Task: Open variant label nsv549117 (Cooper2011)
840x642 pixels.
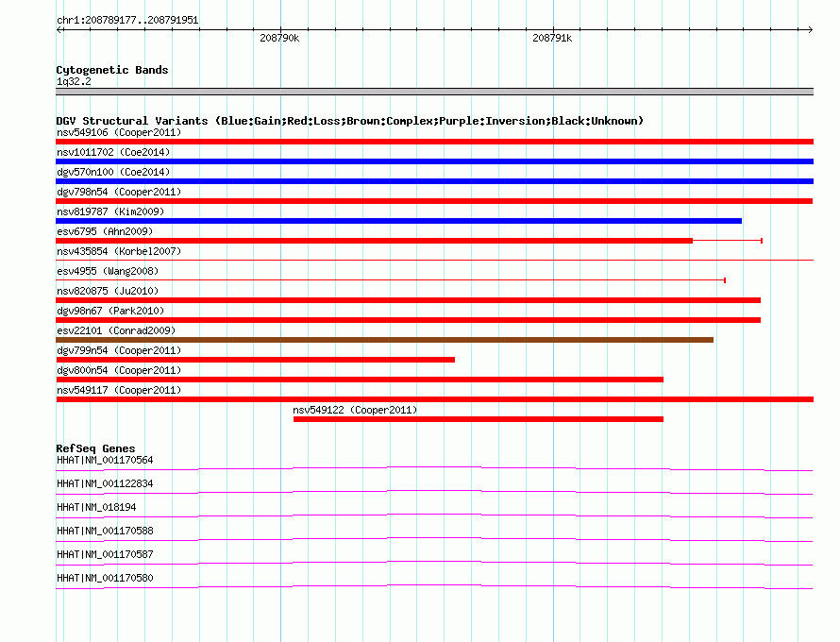Action: click(x=119, y=390)
